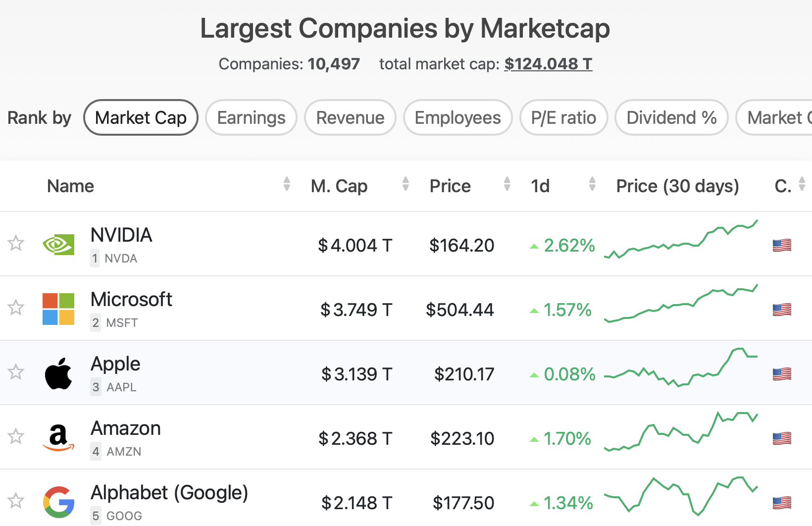The image size is (812, 526).
Task: Click the US flag in NVIDIA row
Action: click(x=782, y=245)
